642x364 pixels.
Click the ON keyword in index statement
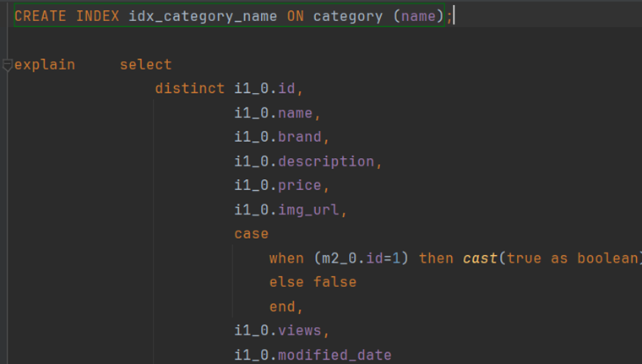(x=295, y=16)
